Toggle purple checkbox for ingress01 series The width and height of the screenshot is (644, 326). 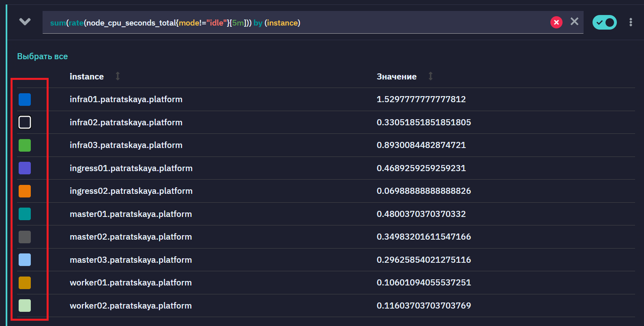(x=25, y=168)
